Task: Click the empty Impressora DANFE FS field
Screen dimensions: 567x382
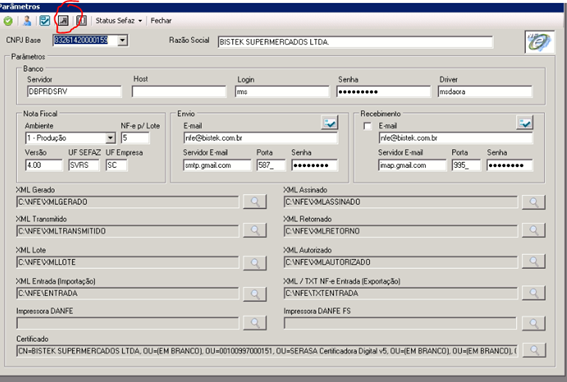Action: [x=400, y=323]
